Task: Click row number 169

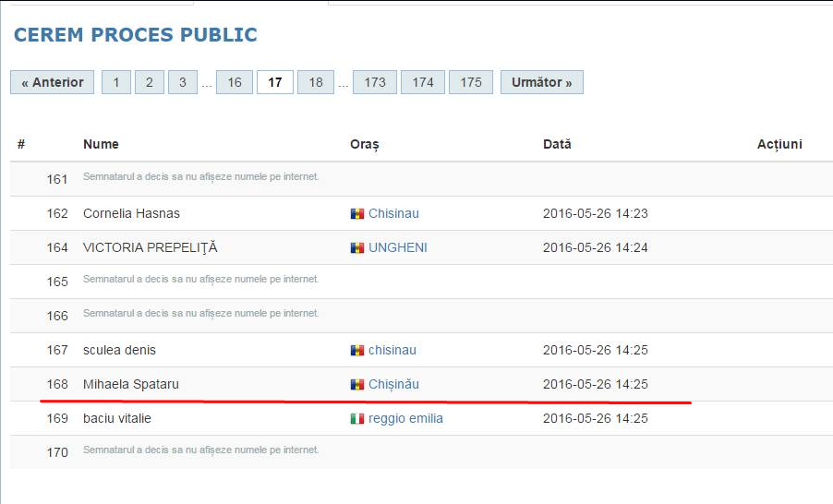Action: (x=57, y=418)
